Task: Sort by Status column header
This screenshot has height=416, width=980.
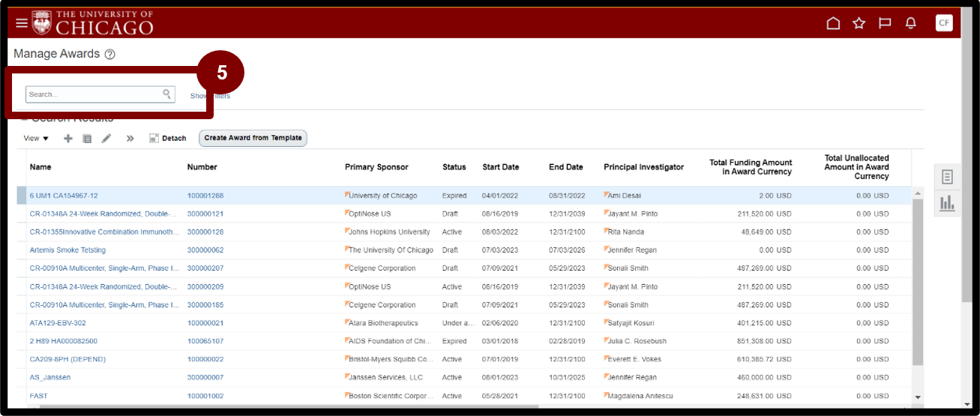Action: [x=454, y=167]
